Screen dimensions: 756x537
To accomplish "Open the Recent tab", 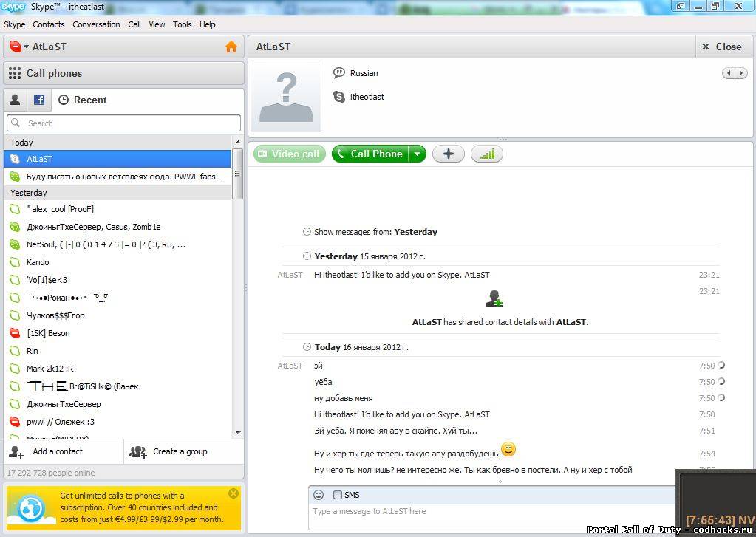I will click(x=83, y=100).
